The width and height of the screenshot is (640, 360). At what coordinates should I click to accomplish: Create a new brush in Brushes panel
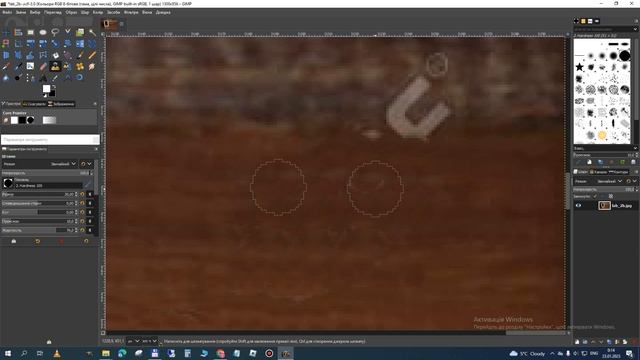pos(589,162)
